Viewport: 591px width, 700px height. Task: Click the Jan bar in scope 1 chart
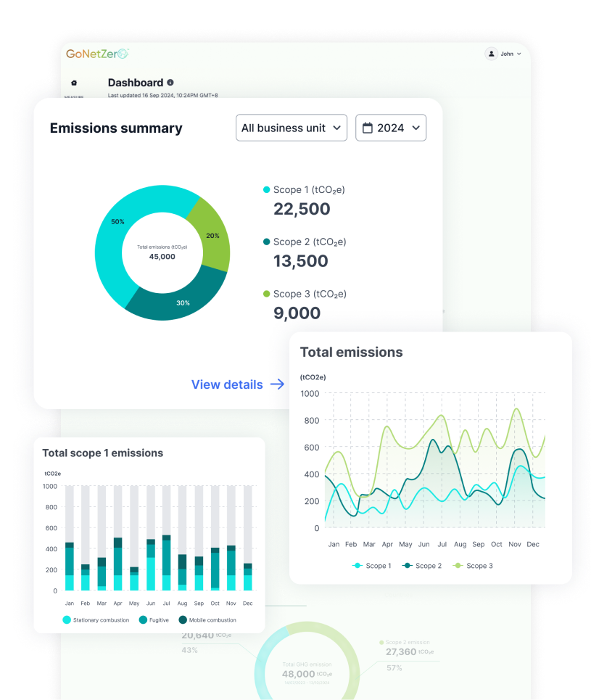(x=69, y=566)
